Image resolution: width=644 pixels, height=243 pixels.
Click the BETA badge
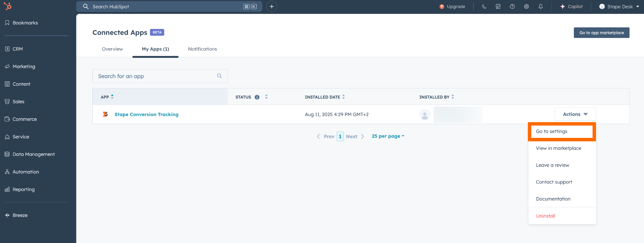coord(157,32)
